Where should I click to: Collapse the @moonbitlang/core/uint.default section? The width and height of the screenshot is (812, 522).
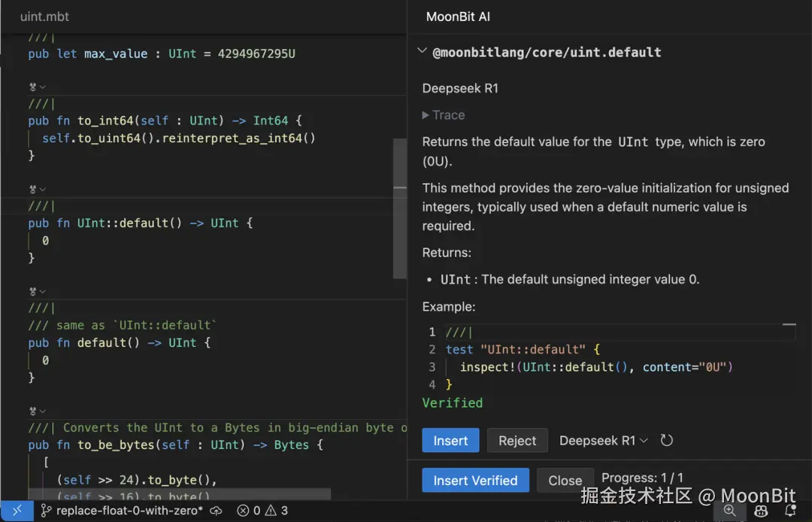[x=422, y=50]
